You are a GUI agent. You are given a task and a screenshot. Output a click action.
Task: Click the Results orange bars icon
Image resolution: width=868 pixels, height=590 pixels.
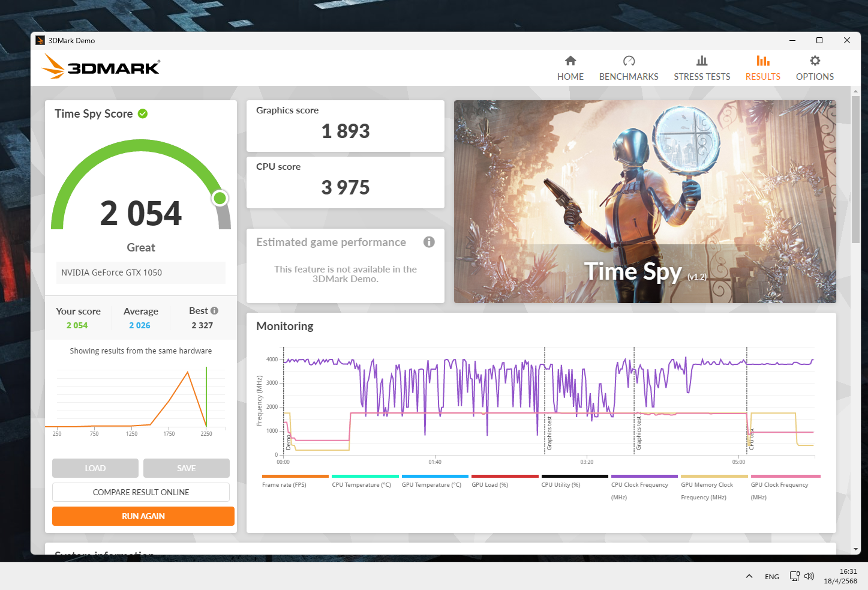(763, 61)
